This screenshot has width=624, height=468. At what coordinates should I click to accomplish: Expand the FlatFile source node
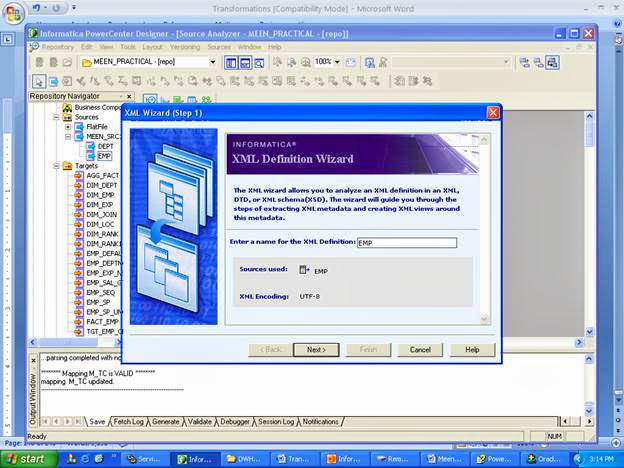[68, 127]
